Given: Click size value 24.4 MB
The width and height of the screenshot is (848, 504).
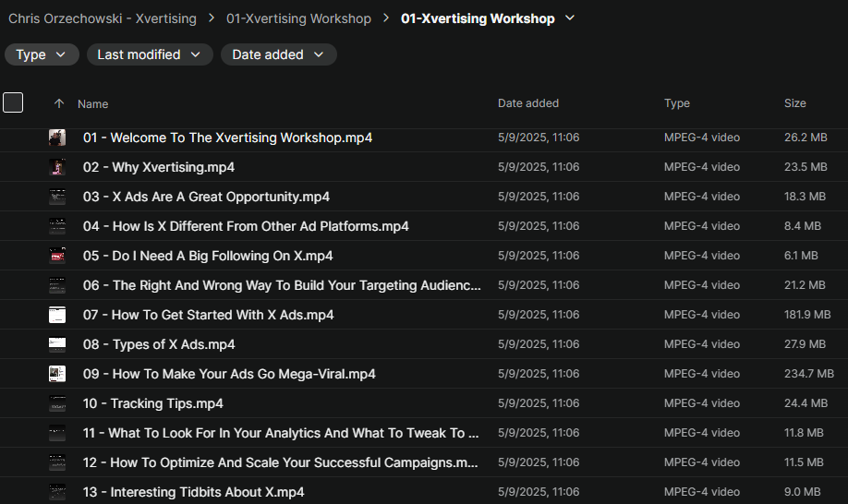Looking at the screenshot, I should coord(806,403).
